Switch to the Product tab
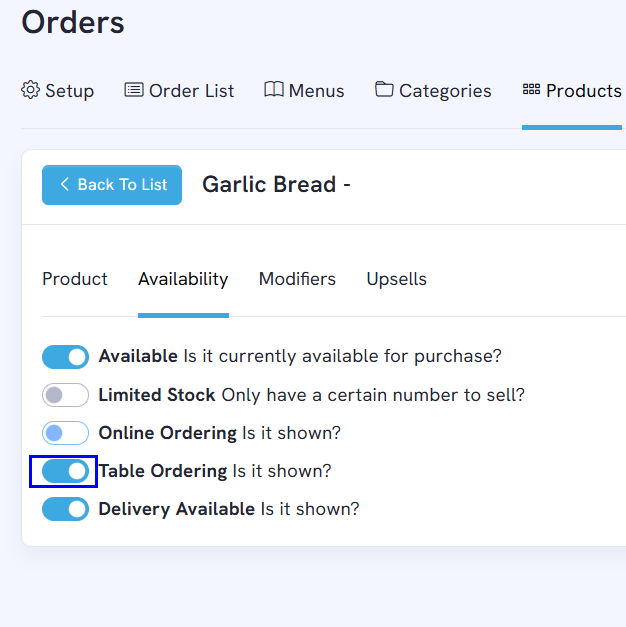 tap(75, 279)
